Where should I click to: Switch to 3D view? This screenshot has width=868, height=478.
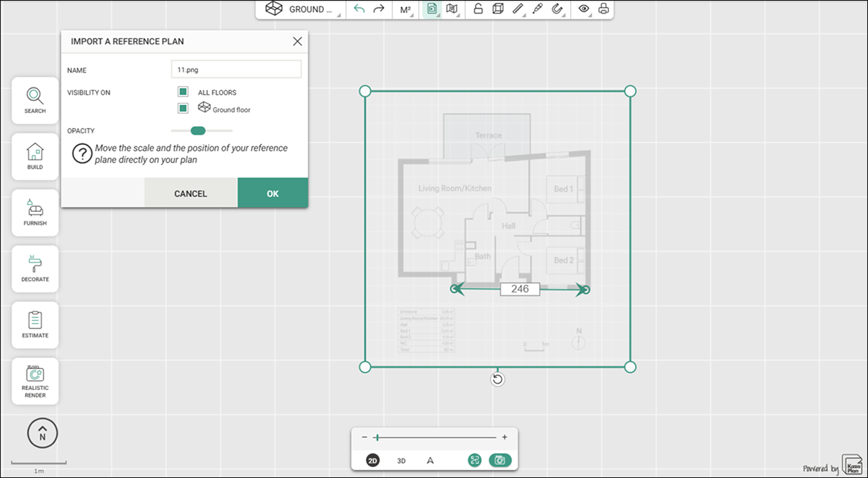point(401,460)
